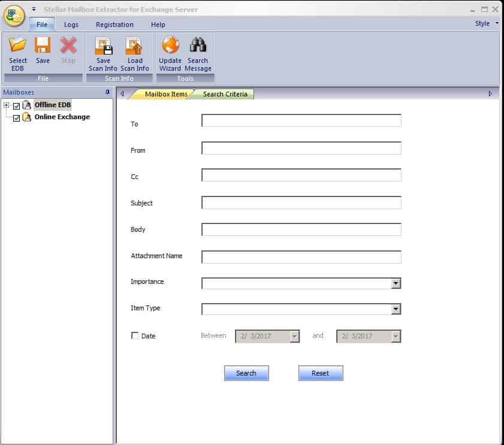
Task: Click the left tab scroll arrow
Action: pyautogui.click(x=122, y=94)
